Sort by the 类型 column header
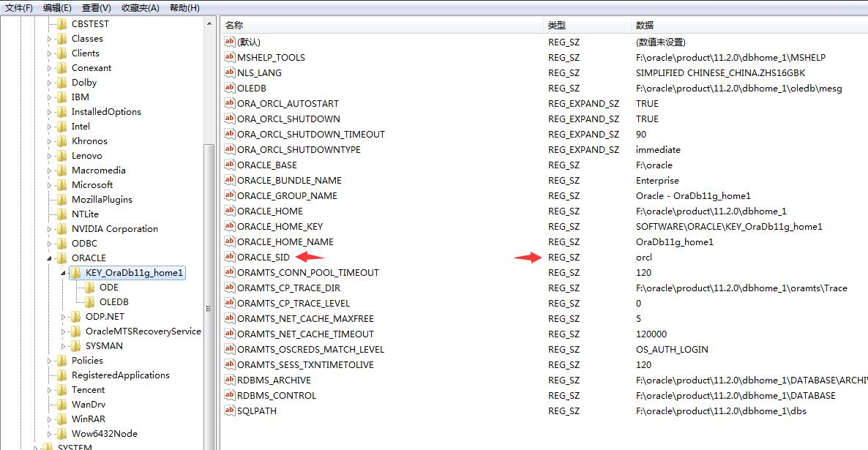The image size is (868, 450). click(588, 25)
